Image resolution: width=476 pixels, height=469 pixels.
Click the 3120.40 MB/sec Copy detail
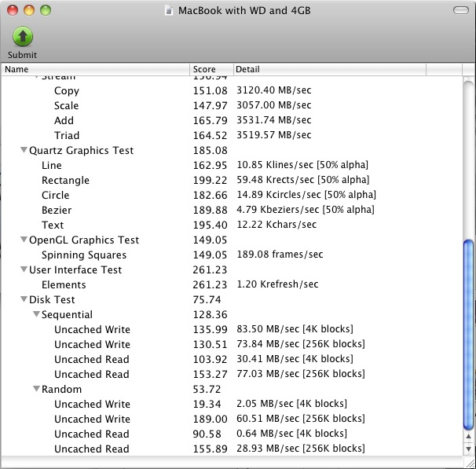click(x=274, y=90)
